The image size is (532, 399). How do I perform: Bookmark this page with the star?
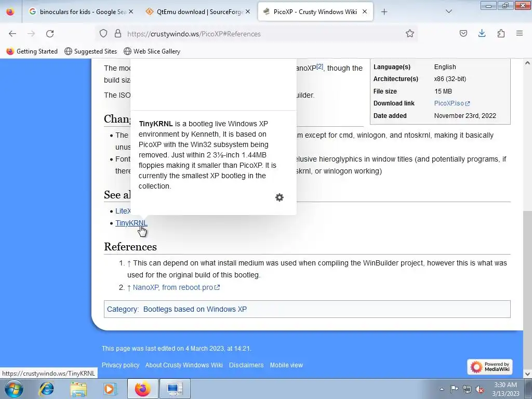point(410,34)
